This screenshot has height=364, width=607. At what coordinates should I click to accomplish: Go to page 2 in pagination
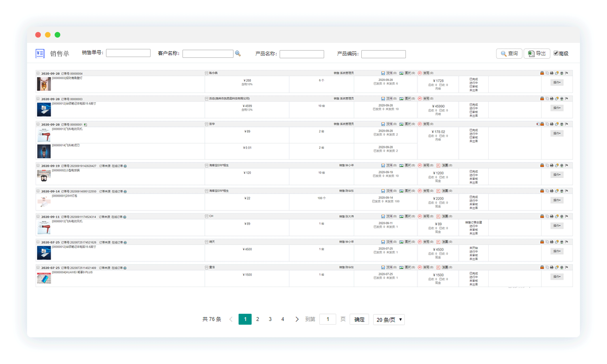[x=257, y=319]
